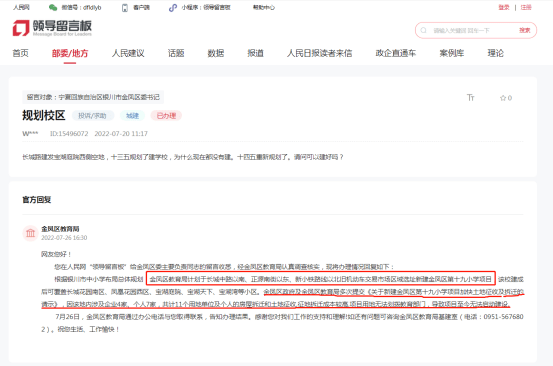Image resolution: width=553 pixels, height=366 pixels.
Task: Click the W*** username
Action: 30,134
